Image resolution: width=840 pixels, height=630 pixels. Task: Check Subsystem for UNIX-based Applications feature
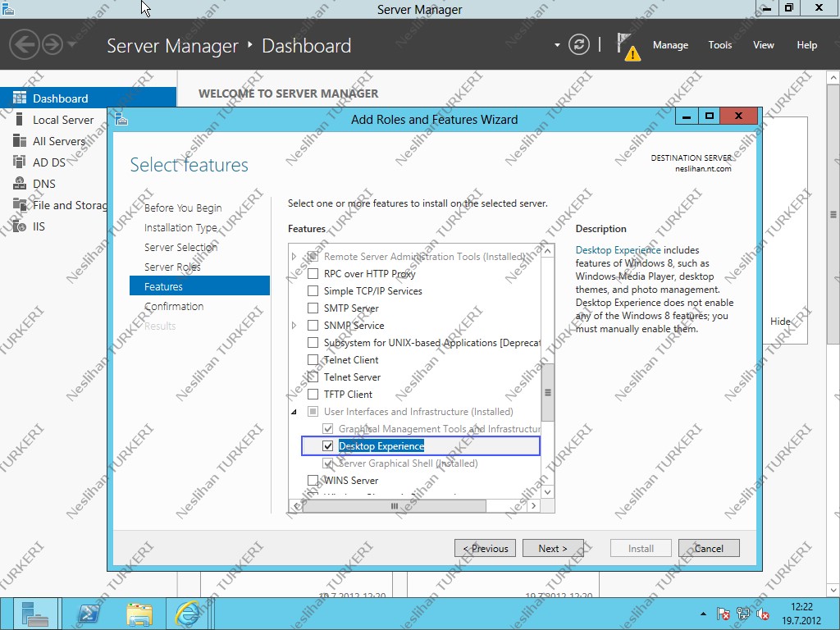coord(313,342)
